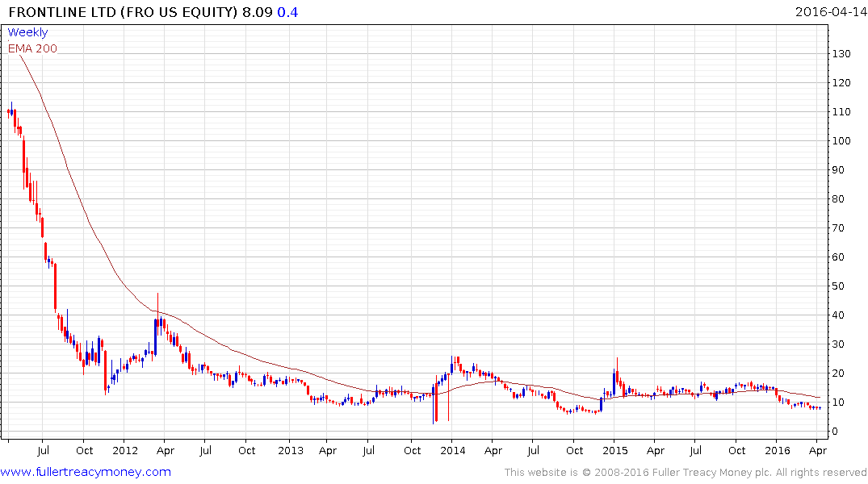This screenshot has width=868, height=484.
Task: Click the 10 price axis label
Action: pos(839,403)
